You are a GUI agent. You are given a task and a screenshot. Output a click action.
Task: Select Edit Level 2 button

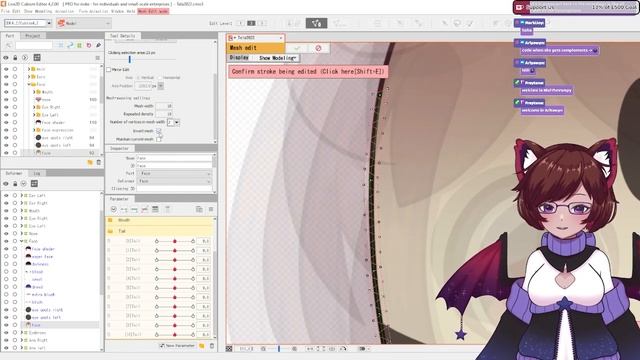[251, 23]
